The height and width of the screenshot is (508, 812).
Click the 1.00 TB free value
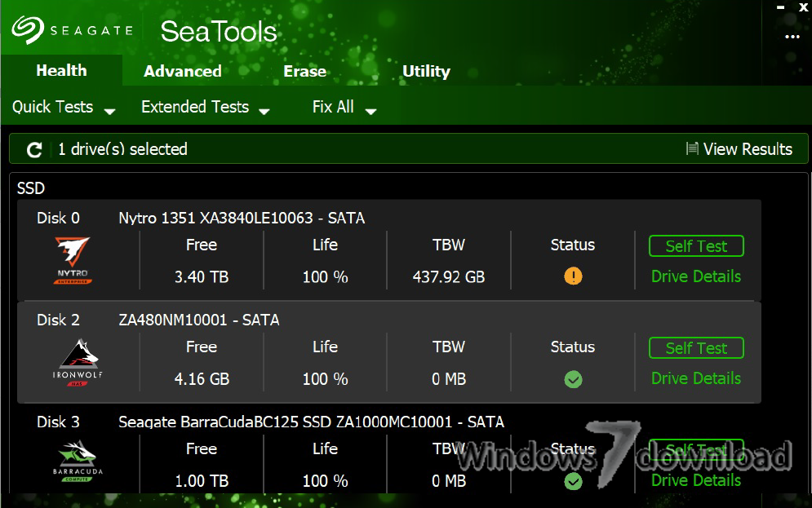click(x=202, y=481)
